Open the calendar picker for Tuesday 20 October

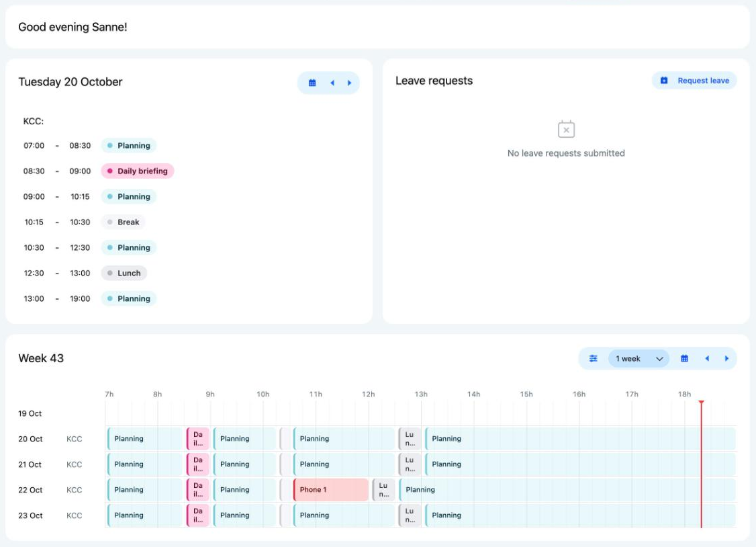(x=312, y=83)
